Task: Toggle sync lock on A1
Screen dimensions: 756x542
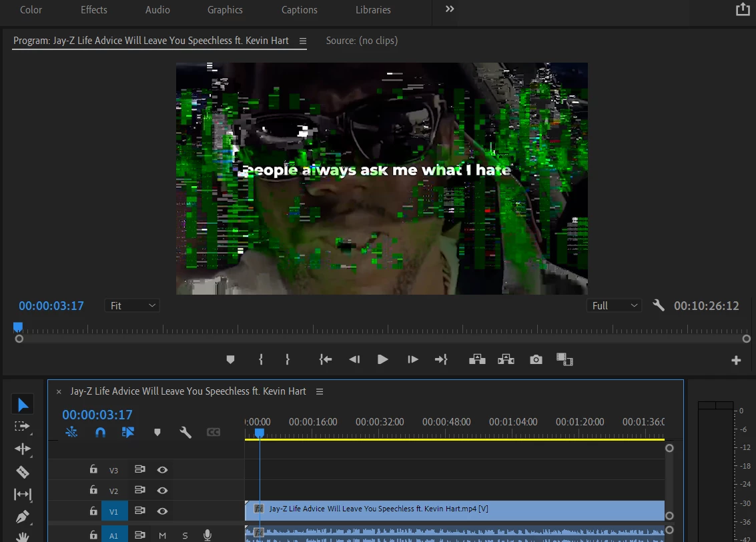Action: click(140, 535)
